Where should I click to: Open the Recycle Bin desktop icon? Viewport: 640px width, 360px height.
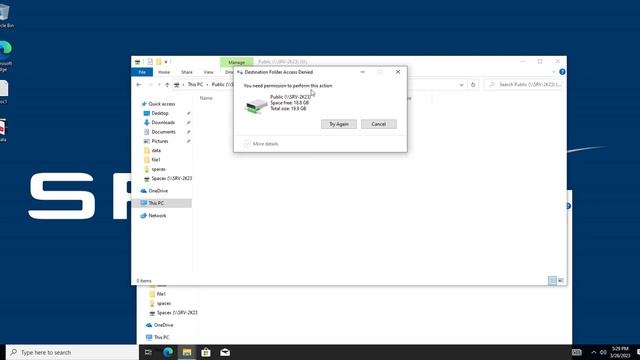click(6, 16)
